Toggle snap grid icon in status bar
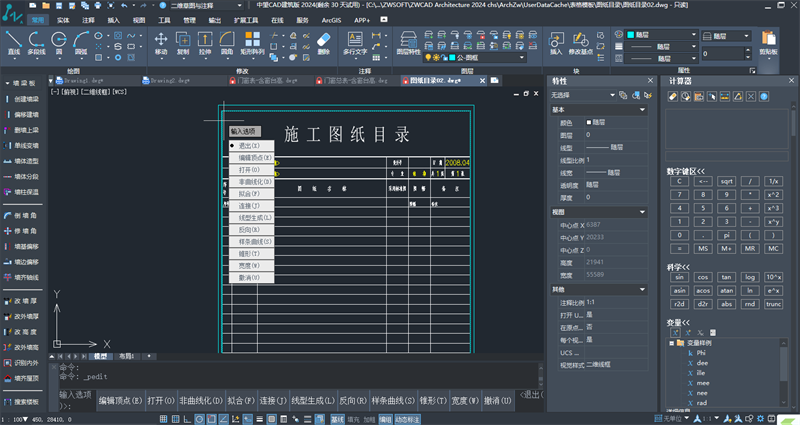This screenshot has height=425, width=800. pyautogui.click(x=163, y=419)
